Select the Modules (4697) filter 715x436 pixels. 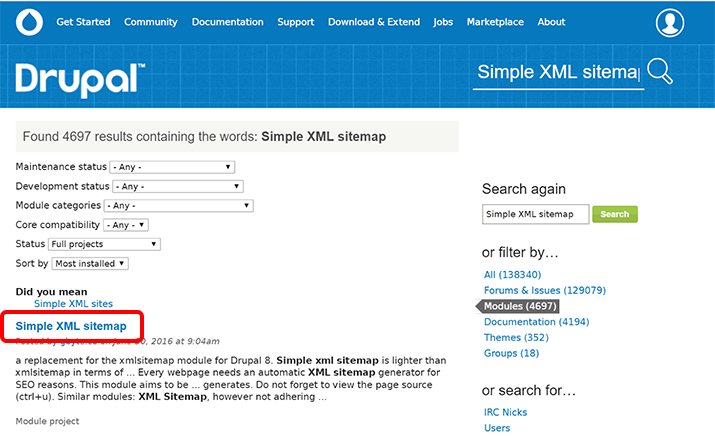[x=520, y=306]
